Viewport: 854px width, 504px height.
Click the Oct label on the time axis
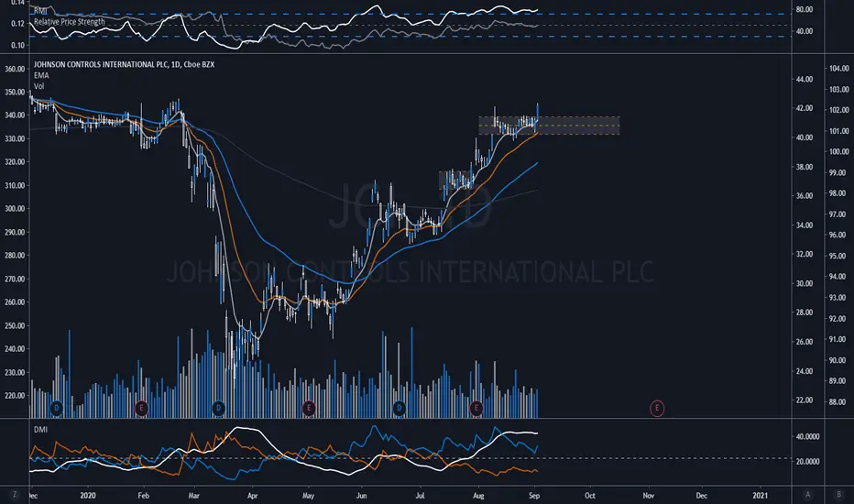pos(590,495)
